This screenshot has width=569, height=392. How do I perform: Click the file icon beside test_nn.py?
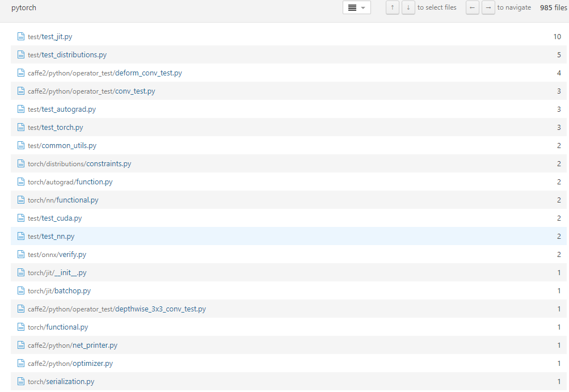(x=21, y=236)
